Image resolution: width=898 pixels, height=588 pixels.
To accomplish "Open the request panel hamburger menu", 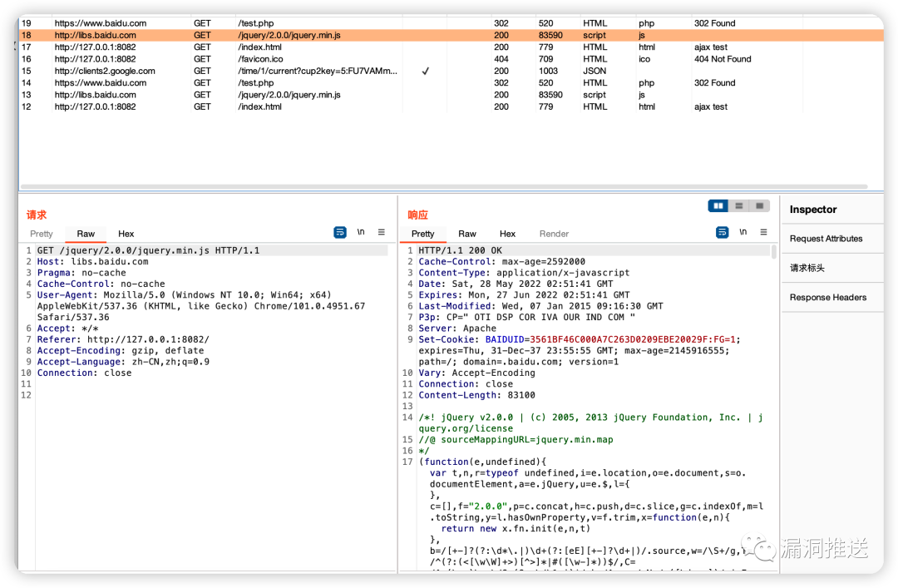I will click(382, 232).
